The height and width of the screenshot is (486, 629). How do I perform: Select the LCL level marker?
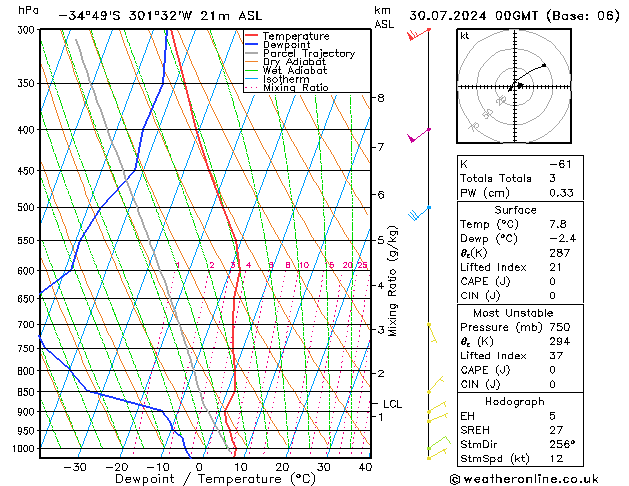pyautogui.click(x=392, y=404)
